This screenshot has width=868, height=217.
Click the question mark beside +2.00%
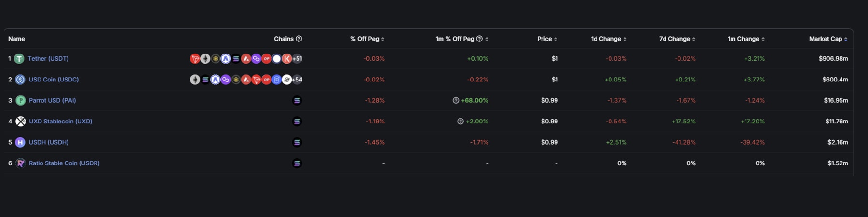(x=461, y=122)
